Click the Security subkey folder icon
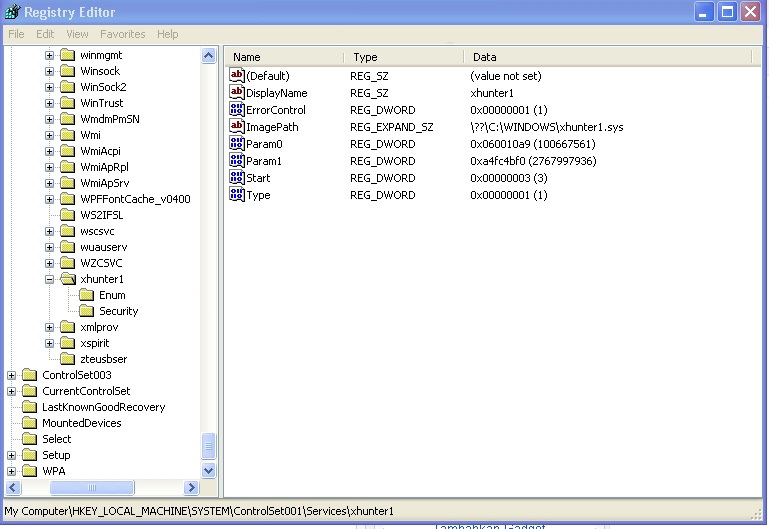 86,311
